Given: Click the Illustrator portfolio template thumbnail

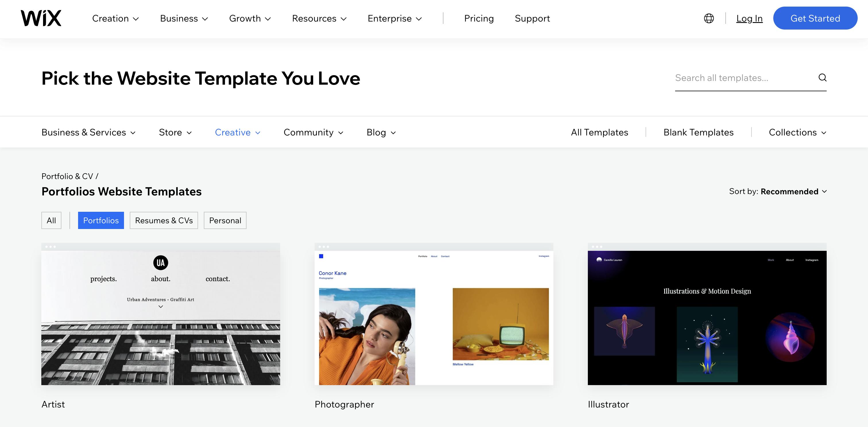Looking at the screenshot, I should click(707, 314).
